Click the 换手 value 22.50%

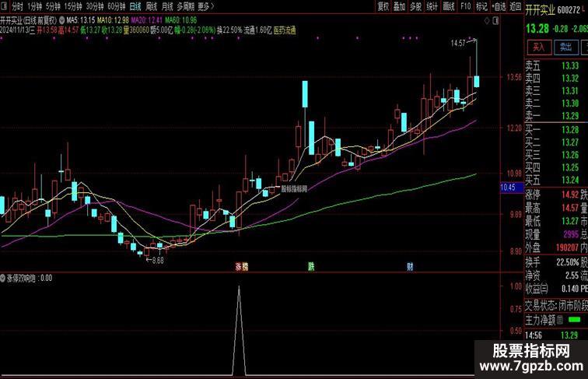point(568,262)
